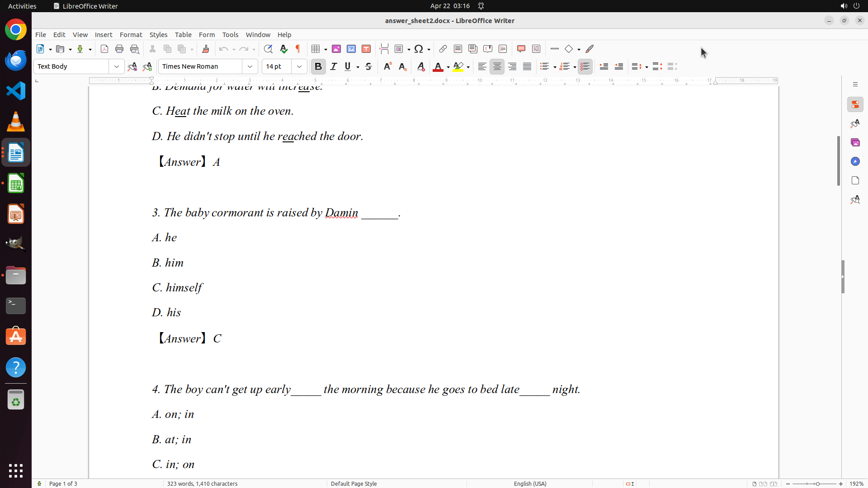This screenshot has width=868, height=488.
Task: Expand the Paragraph Style dropdown
Action: [117, 66]
